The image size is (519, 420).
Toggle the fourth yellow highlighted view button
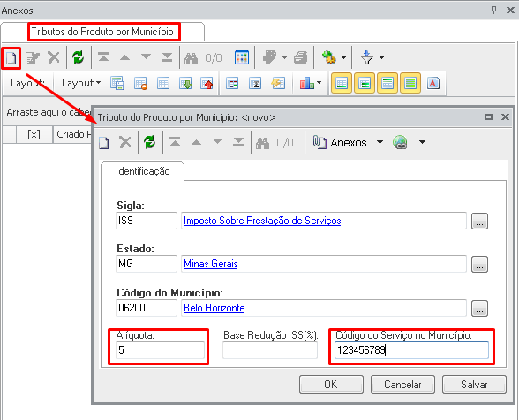[410, 83]
